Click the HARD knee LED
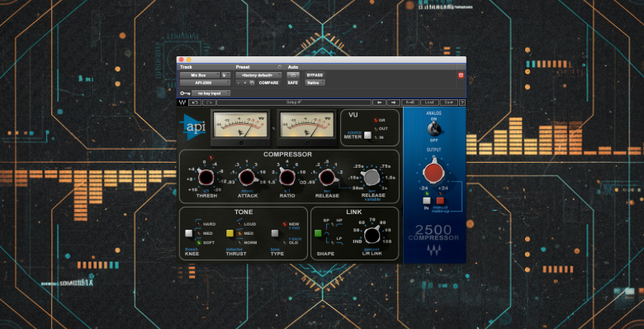 point(199,224)
